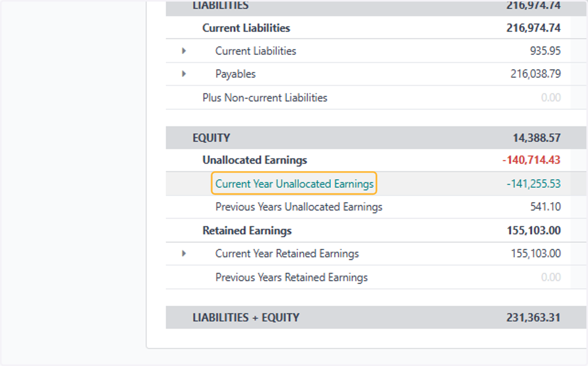Click the 155,103.00 Current Year Retained amount
588x366 pixels.
(x=536, y=254)
